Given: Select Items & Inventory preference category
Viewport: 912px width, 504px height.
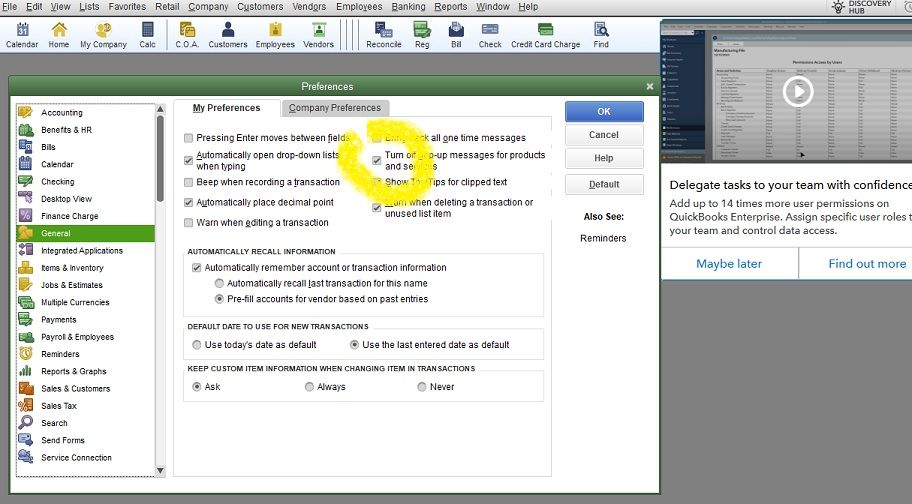Looking at the screenshot, I should (x=86, y=267).
